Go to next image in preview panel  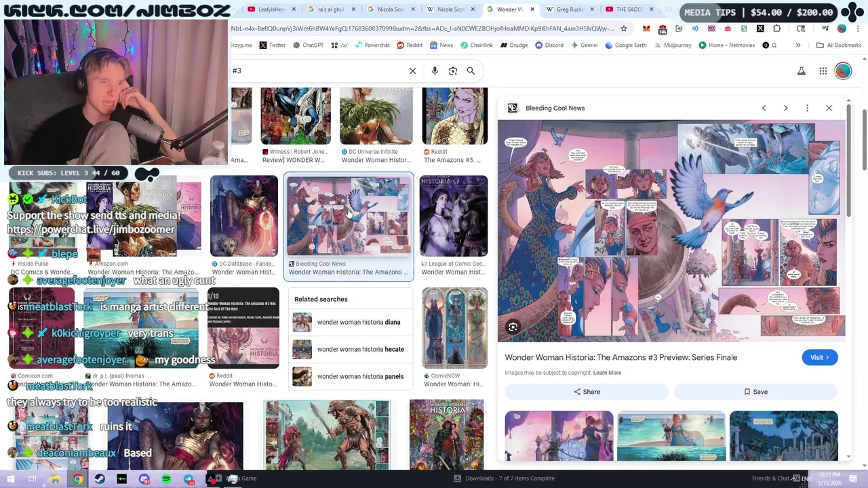(x=785, y=108)
